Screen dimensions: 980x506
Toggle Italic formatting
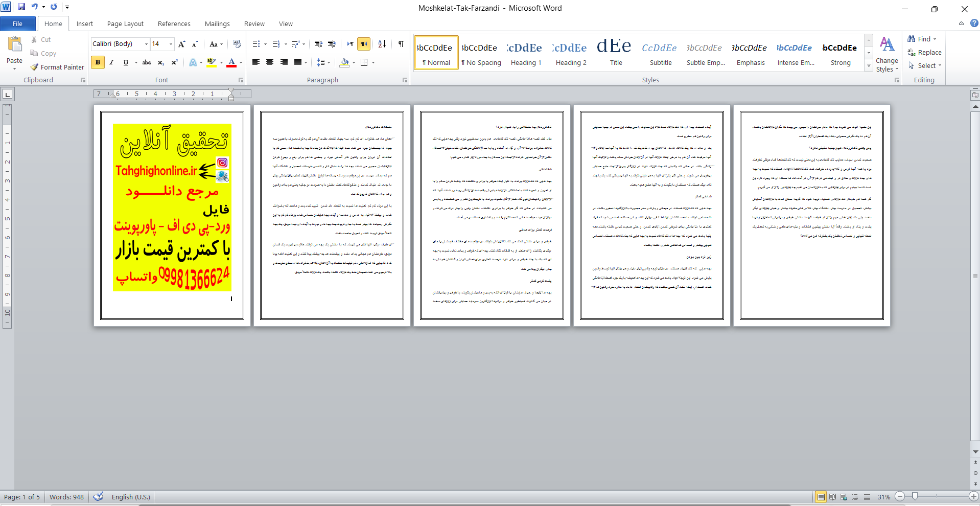111,62
